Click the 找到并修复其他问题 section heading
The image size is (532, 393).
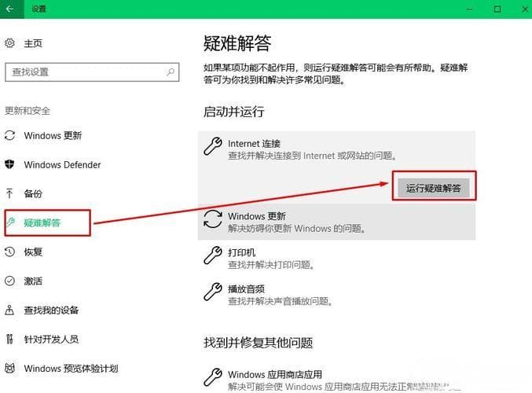click(x=259, y=343)
